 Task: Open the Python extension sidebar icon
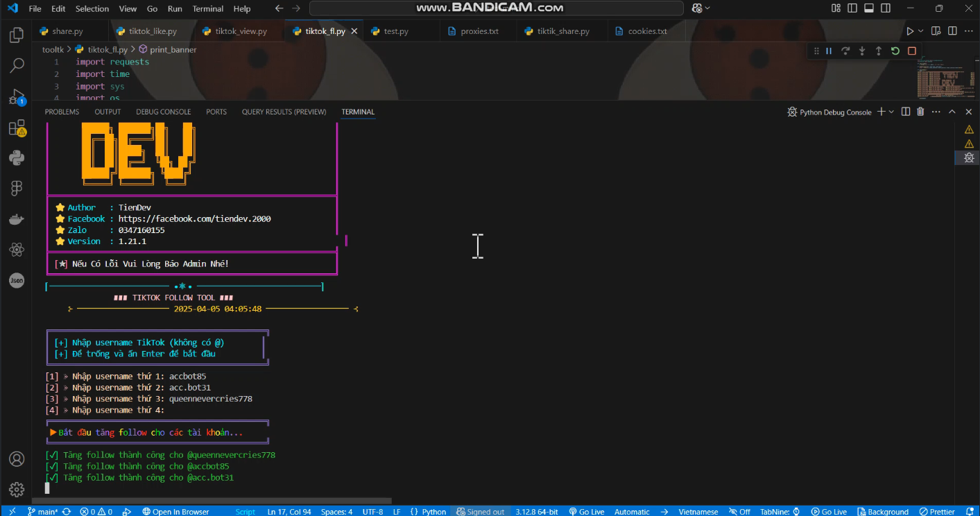click(x=17, y=158)
